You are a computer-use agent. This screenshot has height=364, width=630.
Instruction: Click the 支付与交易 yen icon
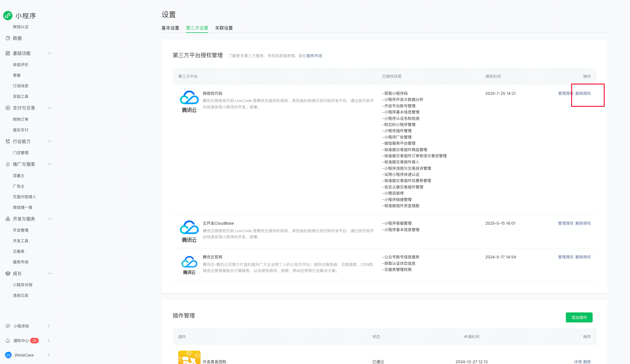coord(8,108)
